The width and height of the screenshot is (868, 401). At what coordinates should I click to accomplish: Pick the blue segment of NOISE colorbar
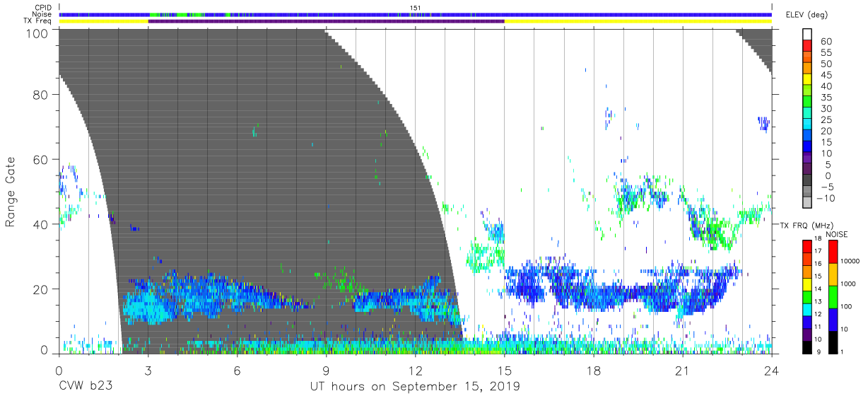[833, 318]
